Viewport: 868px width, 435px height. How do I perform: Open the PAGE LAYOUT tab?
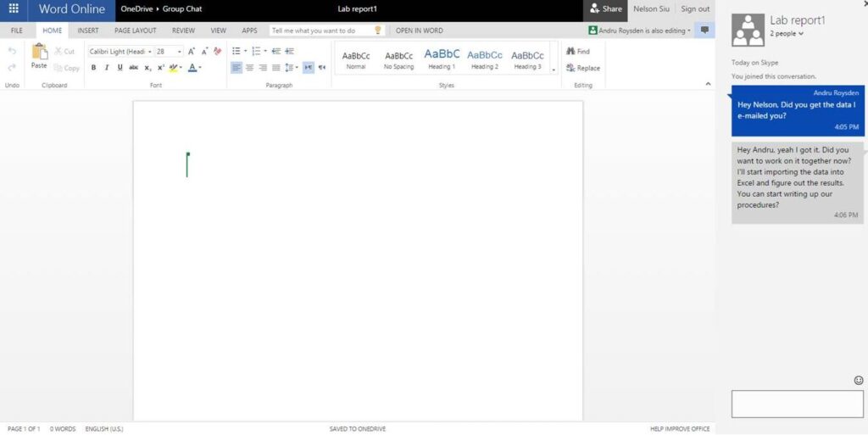click(x=135, y=31)
